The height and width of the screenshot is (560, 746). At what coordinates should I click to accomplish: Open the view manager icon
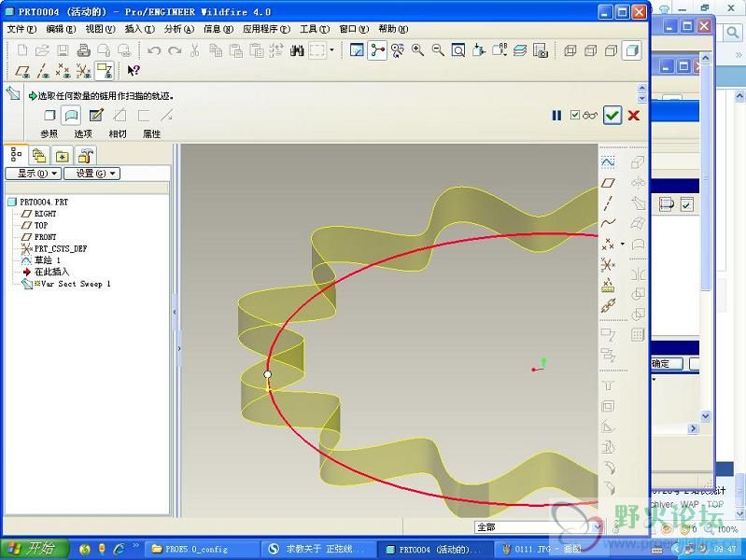541,50
